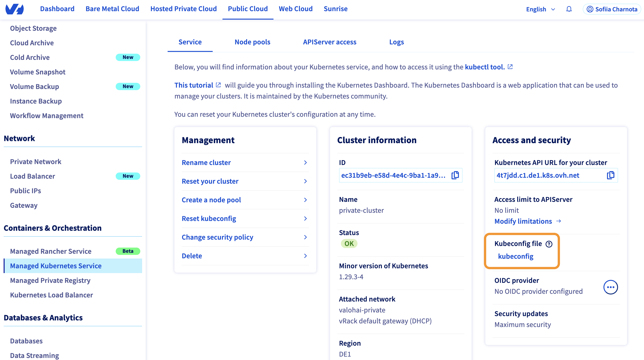
Task: Open Managed Private Registry
Action: [50, 280]
